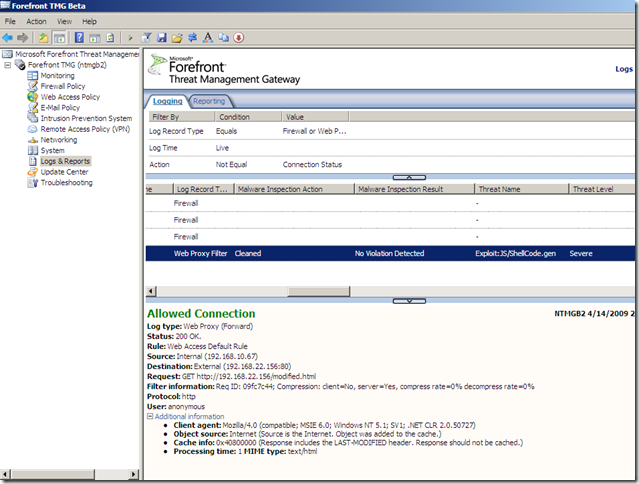This screenshot has width=639, height=484.
Task: Open the Action menu
Action: pos(36,22)
